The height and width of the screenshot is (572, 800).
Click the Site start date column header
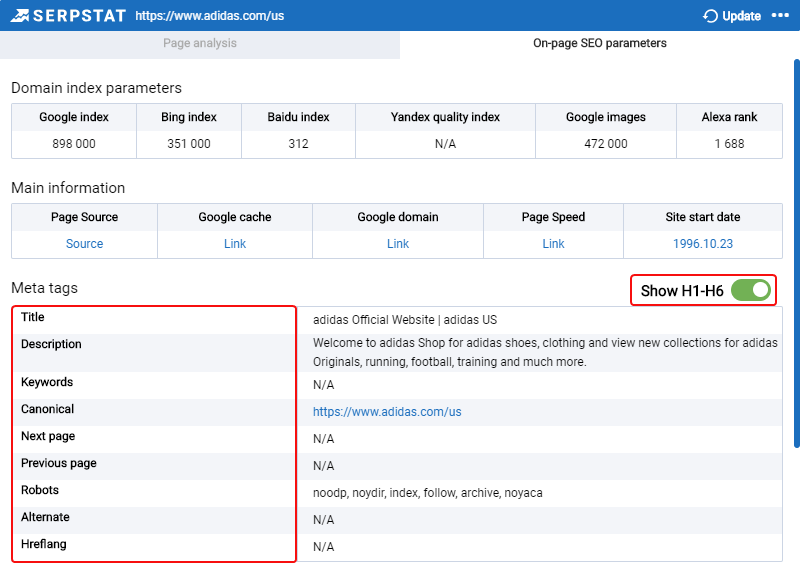[703, 217]
